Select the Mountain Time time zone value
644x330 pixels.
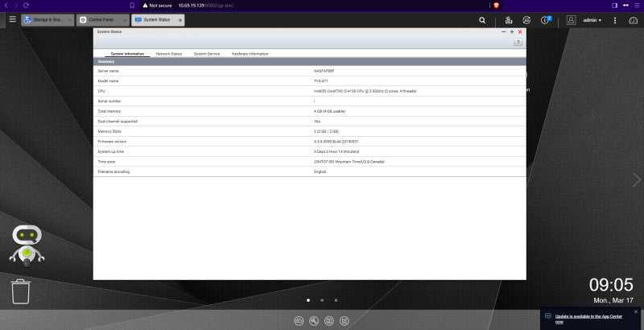click(349, 162)
